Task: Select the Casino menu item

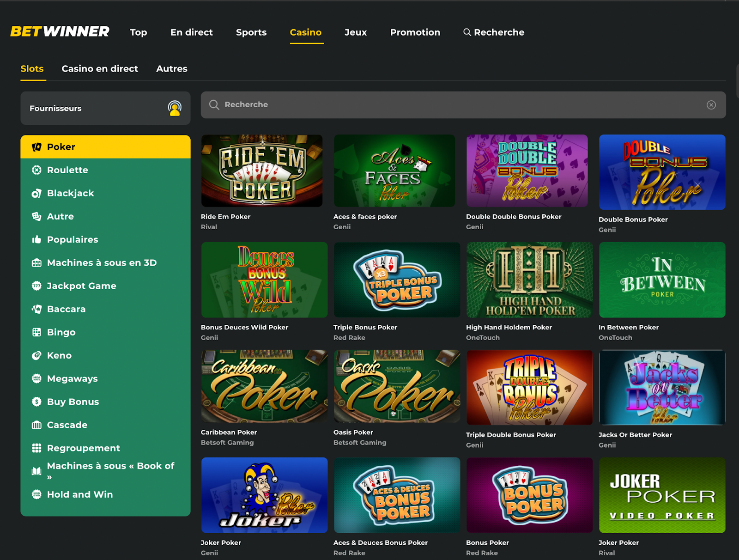Action: click(306, 32)
